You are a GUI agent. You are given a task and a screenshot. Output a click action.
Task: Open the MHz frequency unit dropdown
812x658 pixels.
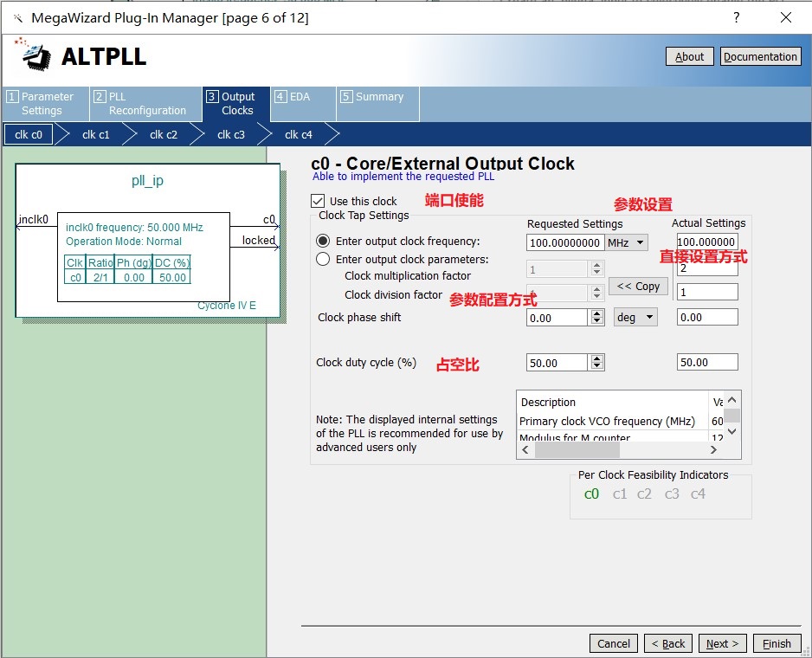point(627,242)
